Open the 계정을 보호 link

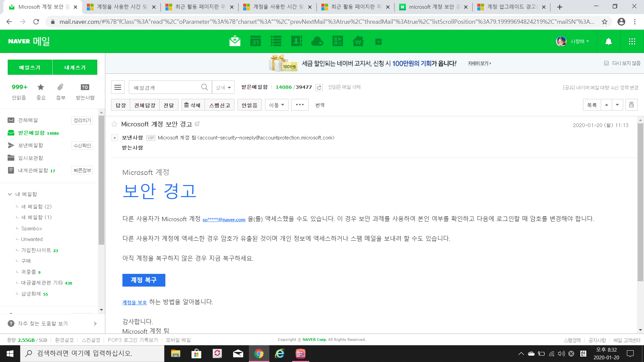point(134,302)
